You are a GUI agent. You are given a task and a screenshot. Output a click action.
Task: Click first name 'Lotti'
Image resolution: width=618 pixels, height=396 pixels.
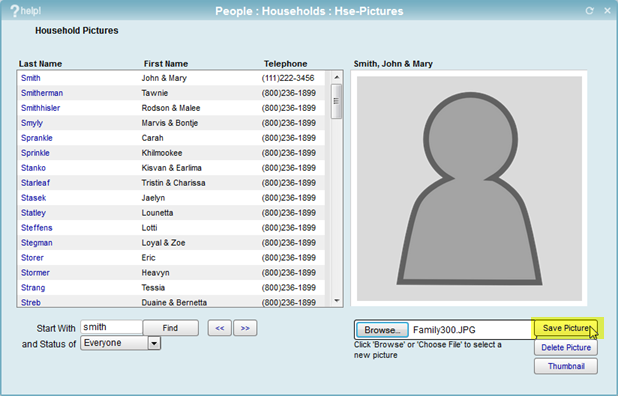(x=149, y=228)
